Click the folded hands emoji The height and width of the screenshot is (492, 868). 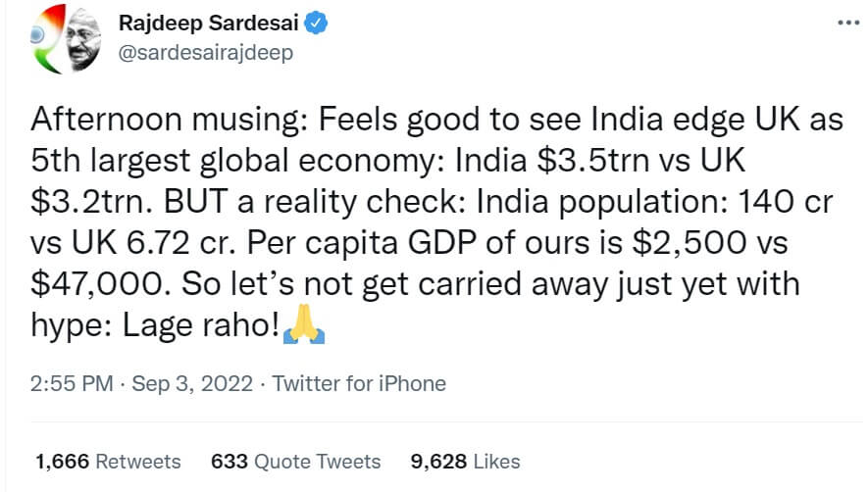point(303,326)
